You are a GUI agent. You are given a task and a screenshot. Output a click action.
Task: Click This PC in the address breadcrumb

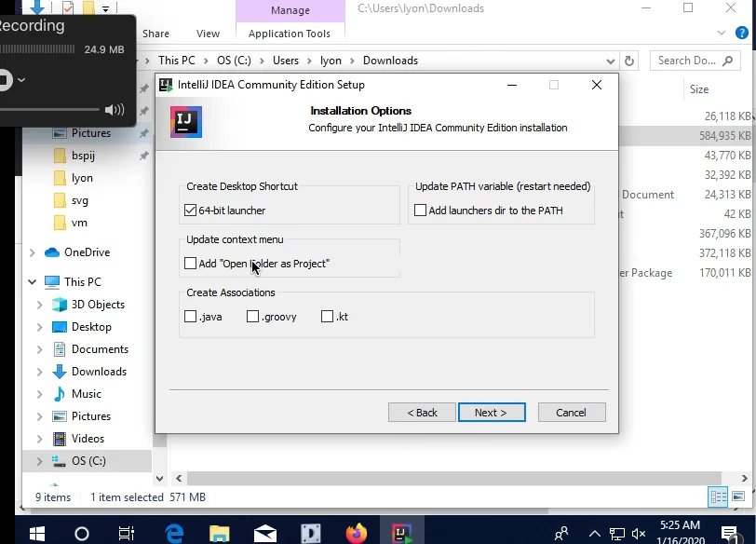coord(177,61)
